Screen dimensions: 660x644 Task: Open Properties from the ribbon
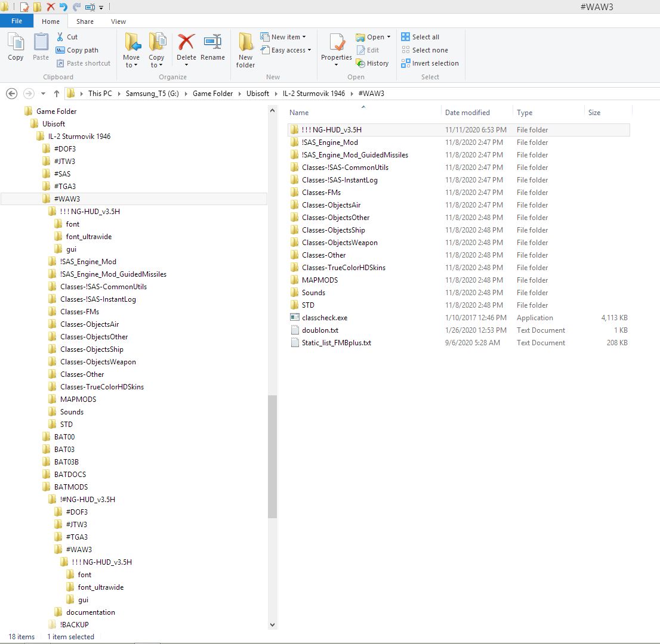click(x=337, y=47)
